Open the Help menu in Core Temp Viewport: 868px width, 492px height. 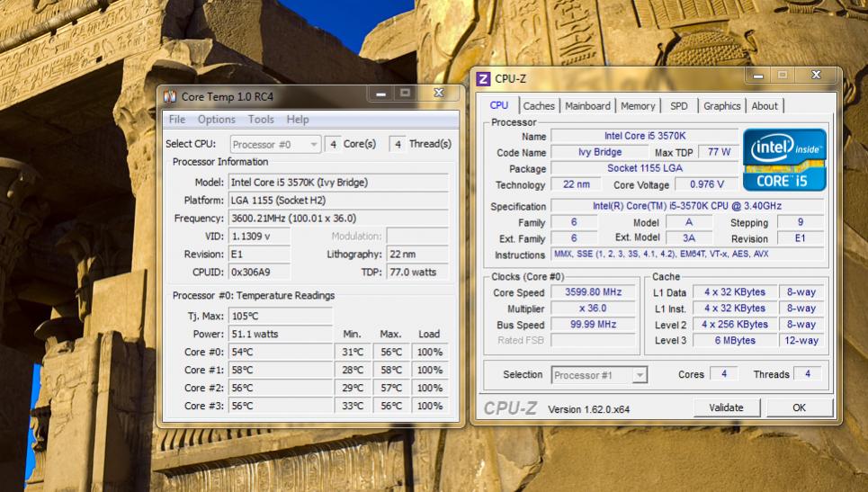click(297, 120)
